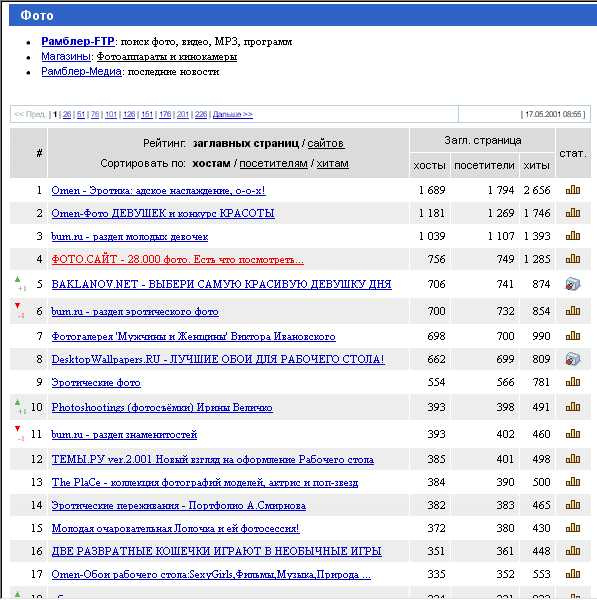Open statistics bar-chart icon for row 1
Image resolution: width=597 pixels, height=600 pixels.
point(573,190)
